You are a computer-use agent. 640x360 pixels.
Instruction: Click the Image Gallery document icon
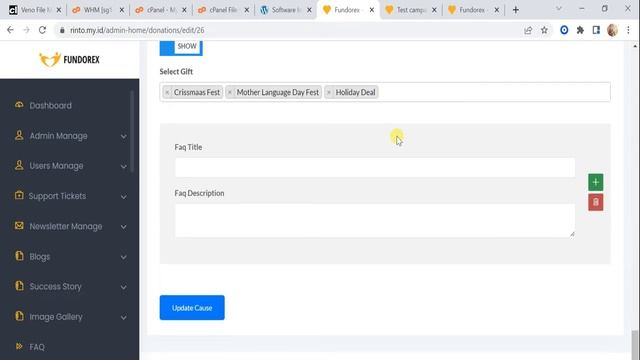click(19, 316)
